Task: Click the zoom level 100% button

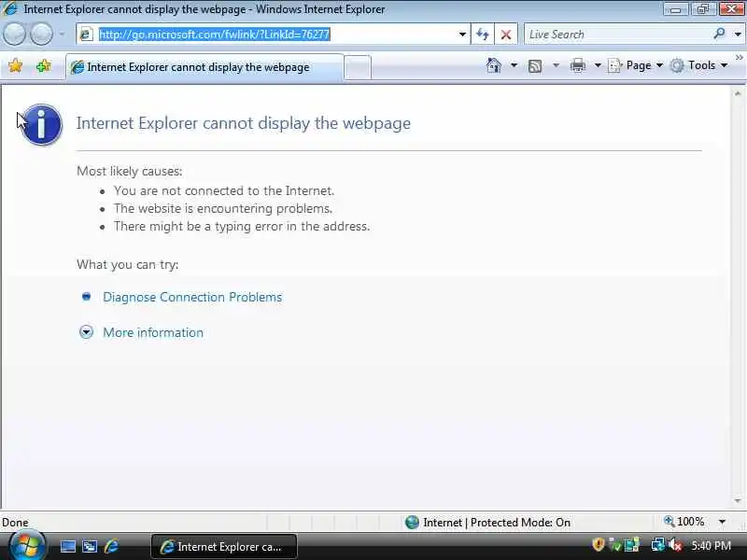Action: point(684,522)
